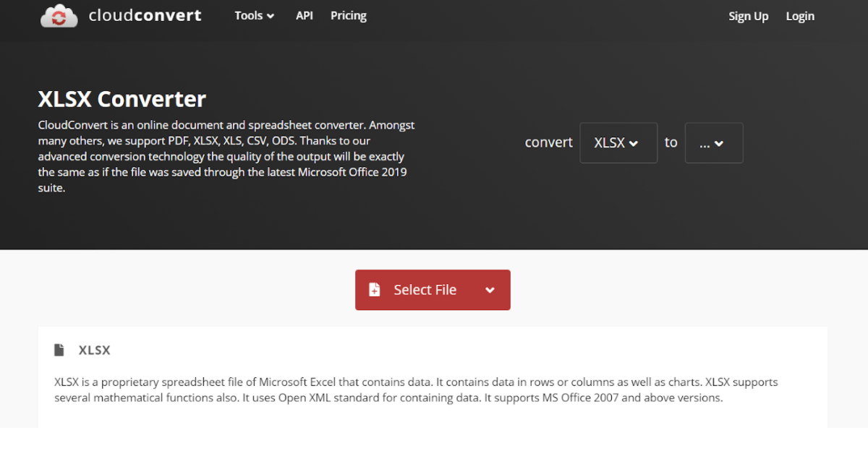
Task: Click the 'to' label between the two dropdowns
Action: click(671, 142)
